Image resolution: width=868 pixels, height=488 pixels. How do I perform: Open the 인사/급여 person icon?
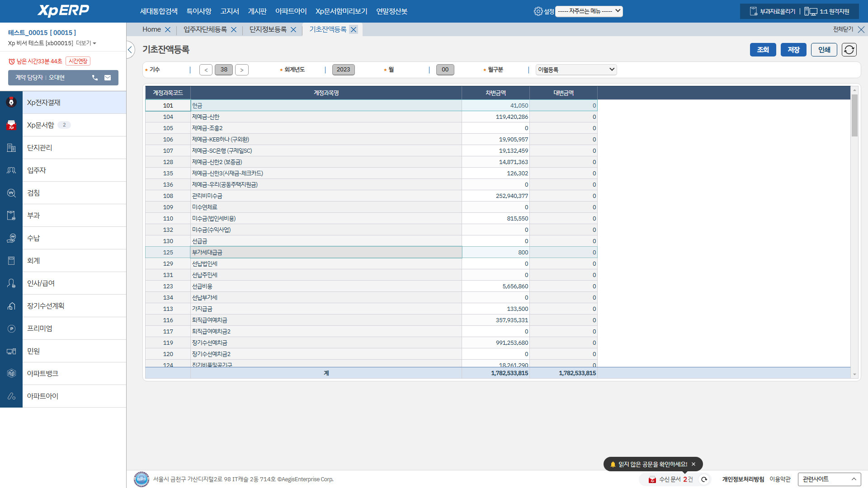click(11, 283)
